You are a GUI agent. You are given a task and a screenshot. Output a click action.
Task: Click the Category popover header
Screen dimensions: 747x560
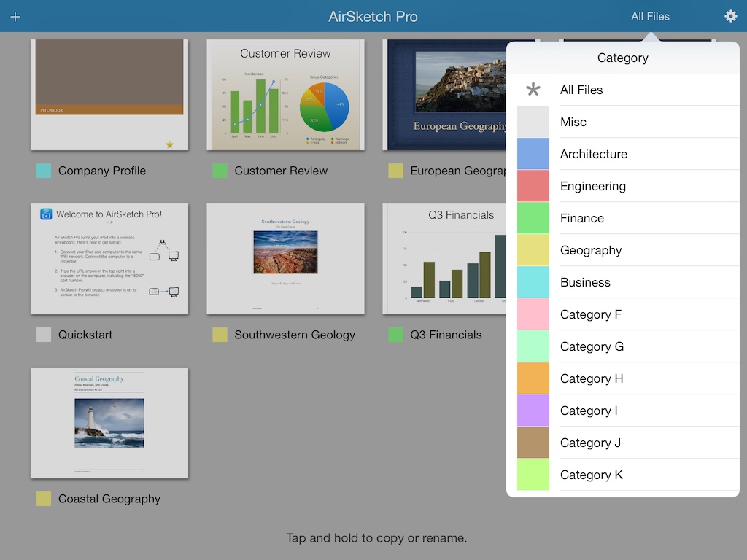click(x=623, y=58)
